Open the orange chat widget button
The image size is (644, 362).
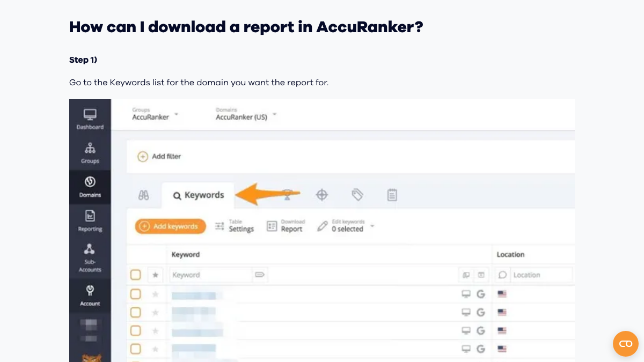tap(626, 344)
